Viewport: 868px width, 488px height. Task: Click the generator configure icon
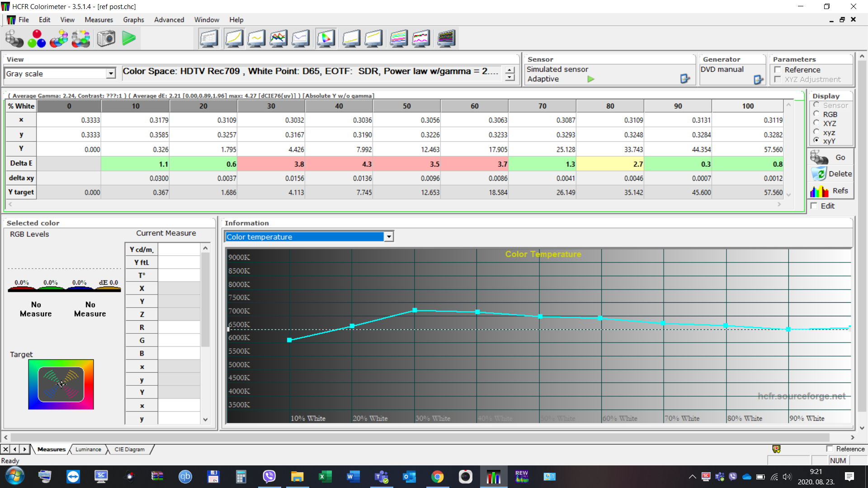[x=758, y=80]
